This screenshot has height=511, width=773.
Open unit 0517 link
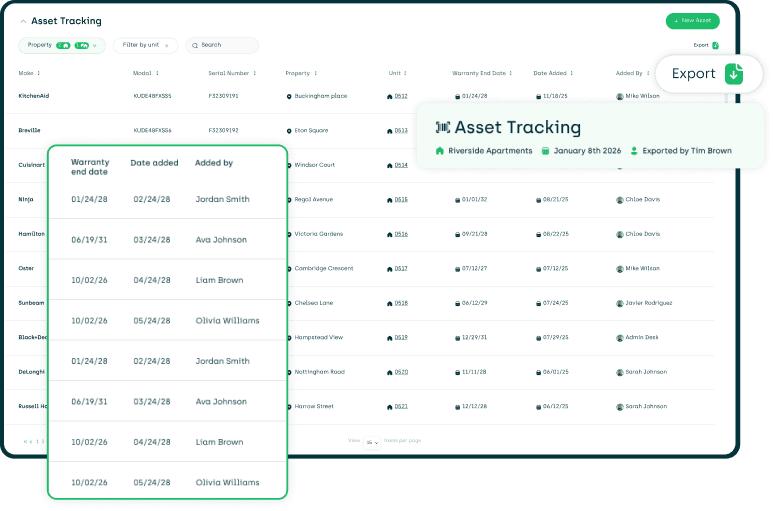(x=401, y=269)
